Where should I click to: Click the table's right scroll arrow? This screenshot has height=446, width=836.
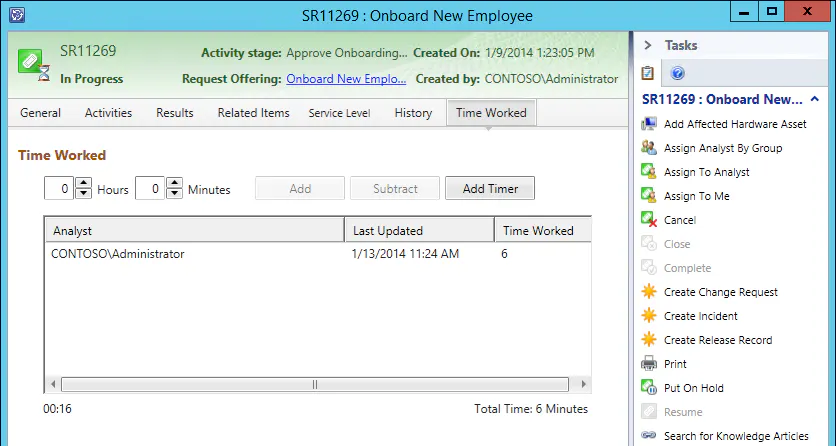[583, 384]
